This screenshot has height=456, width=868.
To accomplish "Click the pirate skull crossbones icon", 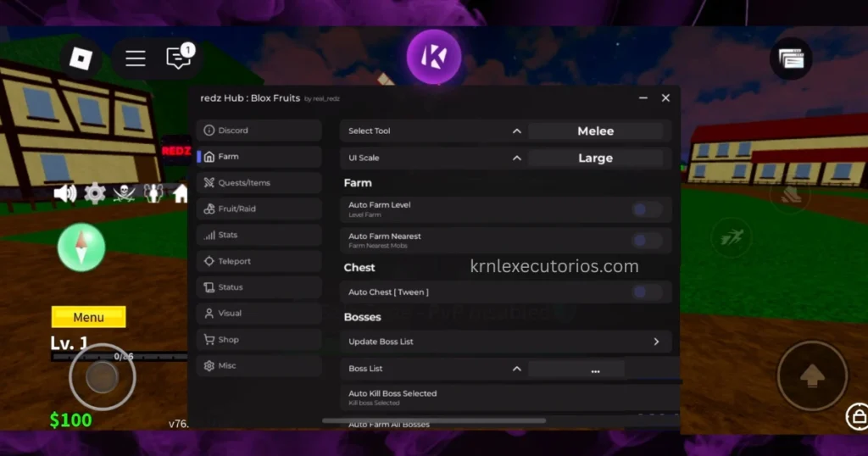I will (124, 193).
